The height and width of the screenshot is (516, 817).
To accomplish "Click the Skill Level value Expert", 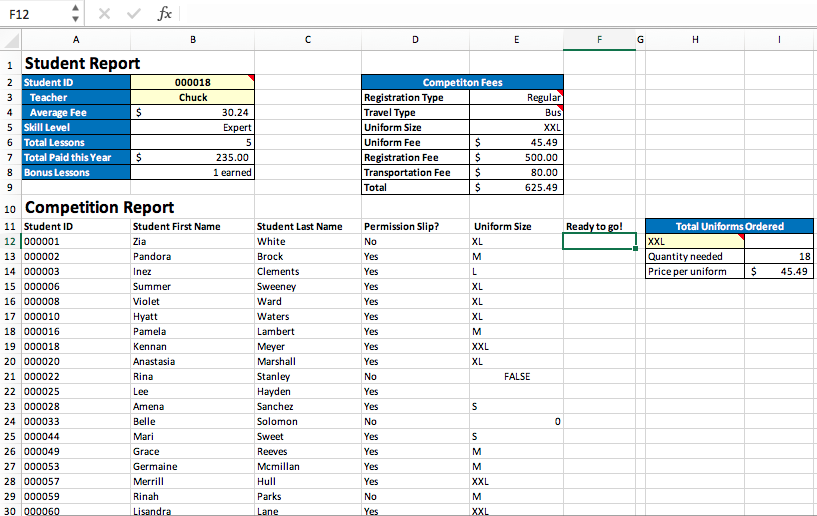I will [x=193, y=128].
